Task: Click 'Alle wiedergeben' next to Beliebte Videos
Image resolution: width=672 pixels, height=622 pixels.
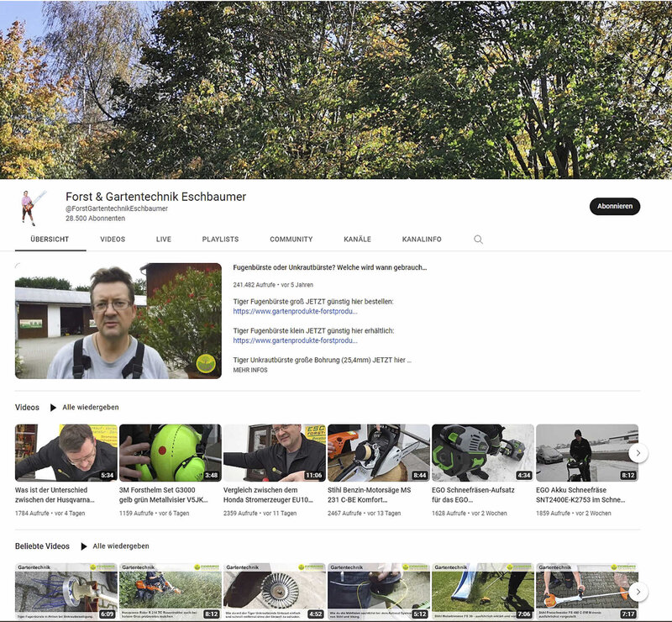Action: pyautogui.click(x=121, y=546)
